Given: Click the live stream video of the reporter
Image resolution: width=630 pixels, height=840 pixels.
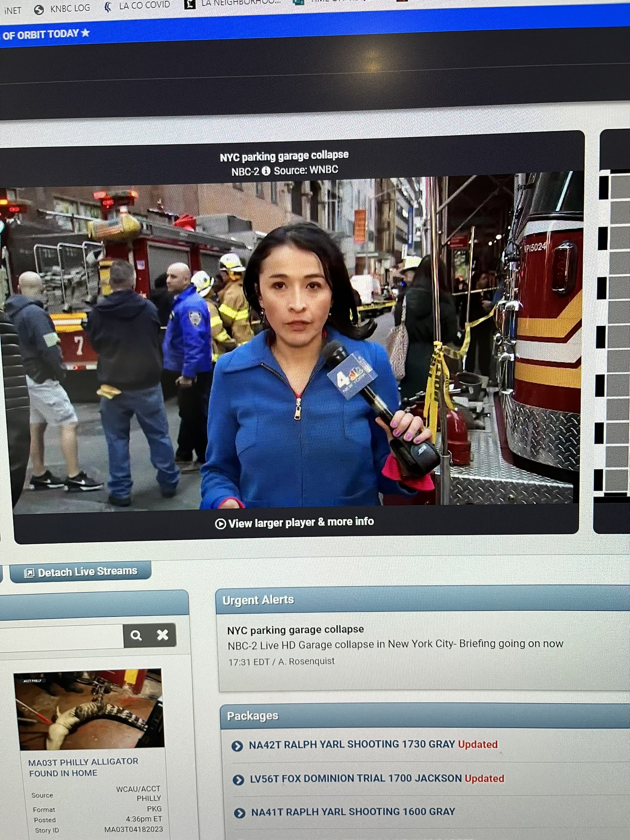Looking at the screenshot, I should [295, 342].
